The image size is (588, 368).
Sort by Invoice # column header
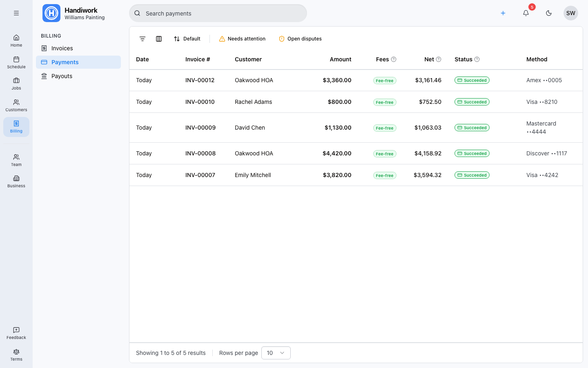point(198,59)
